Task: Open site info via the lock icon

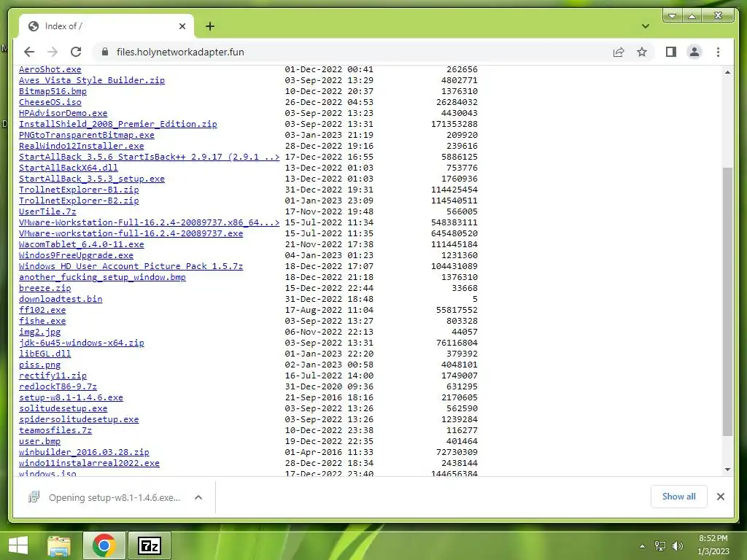Action: (x=105, y=52)
